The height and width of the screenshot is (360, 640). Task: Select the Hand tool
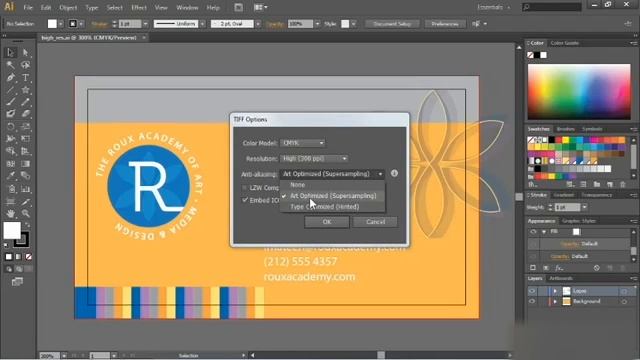(x=11, y=213)
